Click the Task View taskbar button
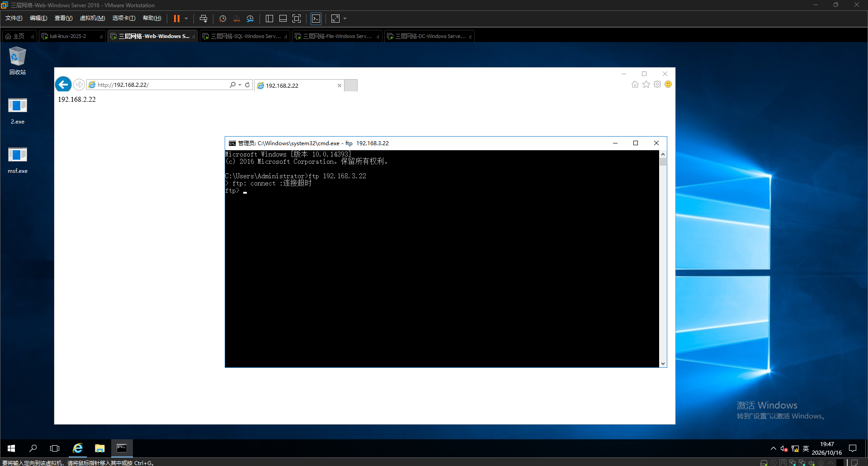This screenshot has width=868, height=466. tap(55, 448)
